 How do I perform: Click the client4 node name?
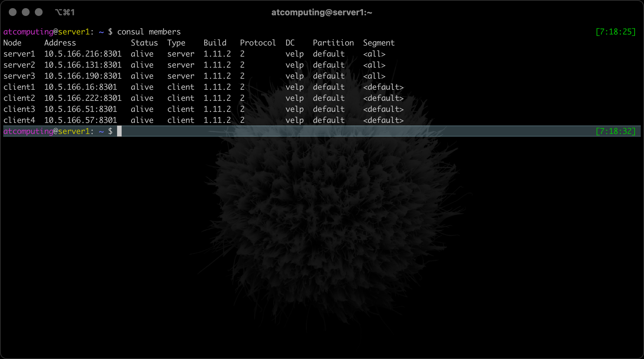(x=19, y=120)
